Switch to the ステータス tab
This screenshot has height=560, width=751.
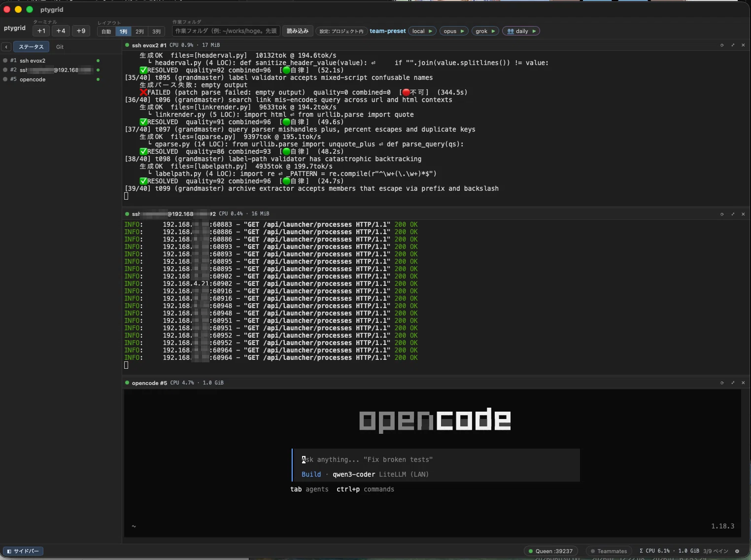pyautogui.click(x=31, y=47)
